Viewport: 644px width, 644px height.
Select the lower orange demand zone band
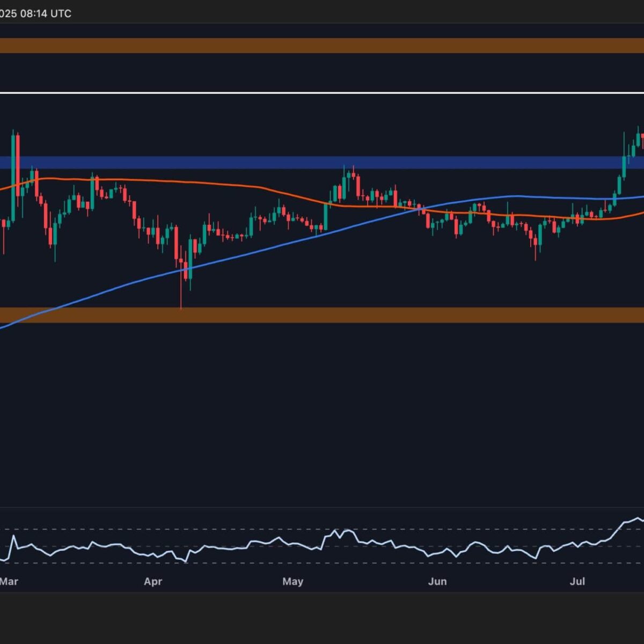(322, 315)
